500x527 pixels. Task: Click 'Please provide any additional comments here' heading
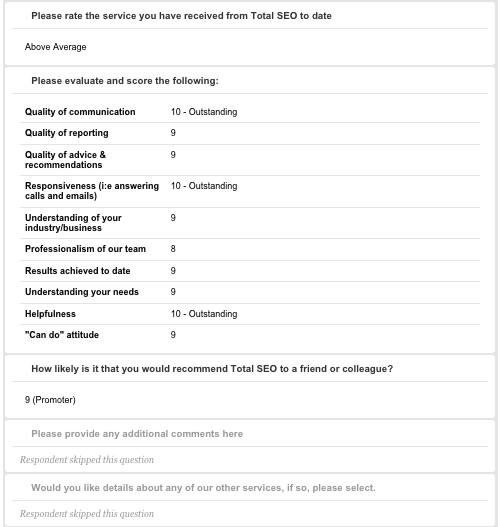[137, 434]
